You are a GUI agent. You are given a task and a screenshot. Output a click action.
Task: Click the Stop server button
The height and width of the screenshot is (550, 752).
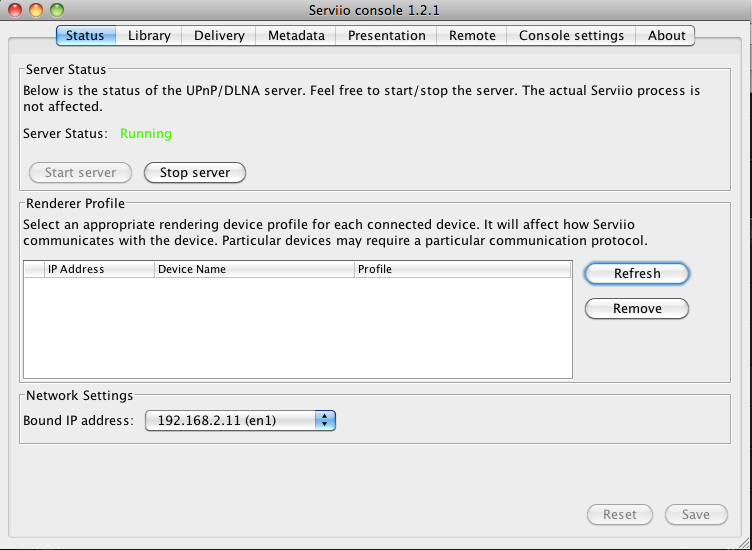click(195, 172)
